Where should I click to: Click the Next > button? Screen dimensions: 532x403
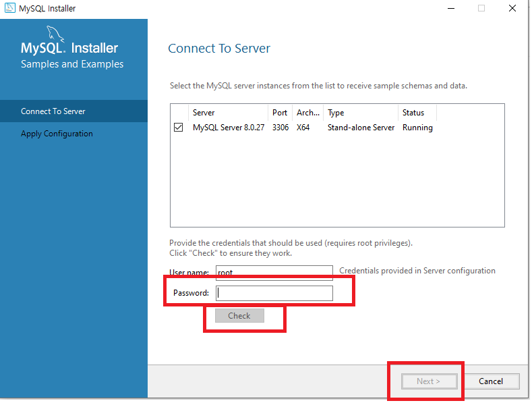point(429,381)
